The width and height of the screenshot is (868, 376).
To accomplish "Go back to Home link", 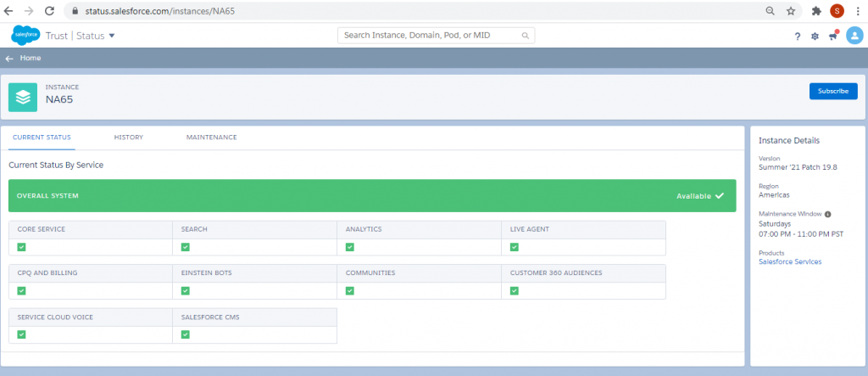I will 31,59.
